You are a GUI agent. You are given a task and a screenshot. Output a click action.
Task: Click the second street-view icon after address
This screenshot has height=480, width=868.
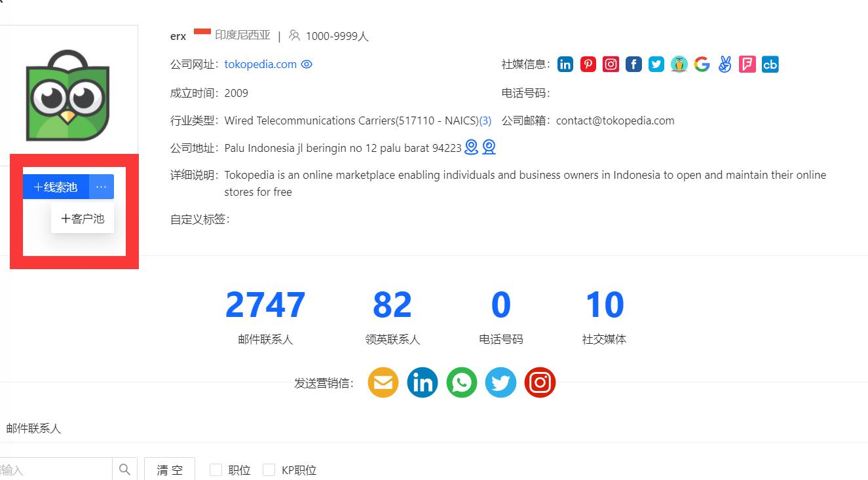(x=489, y=147)
